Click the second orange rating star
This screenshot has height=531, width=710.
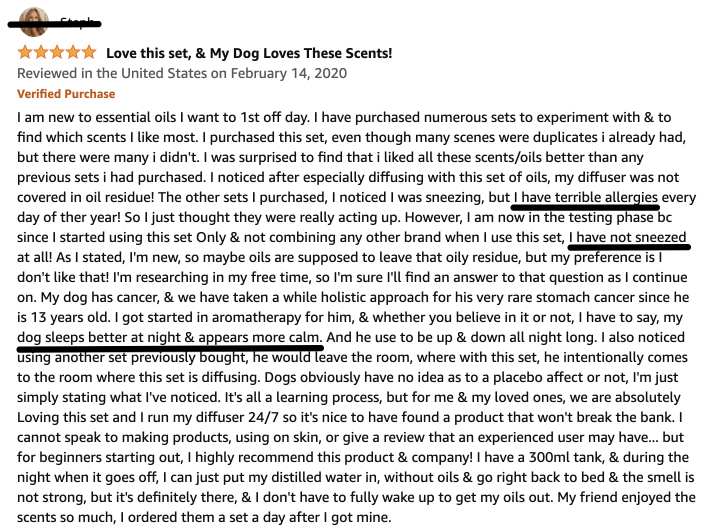[41, 53]
